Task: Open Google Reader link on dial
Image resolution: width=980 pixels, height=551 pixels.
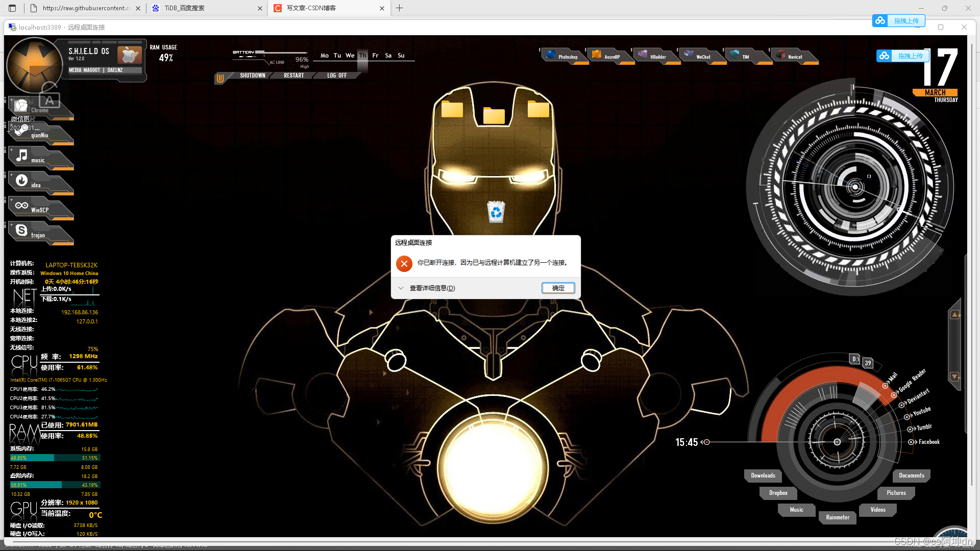Action: [x=912, y=381]
